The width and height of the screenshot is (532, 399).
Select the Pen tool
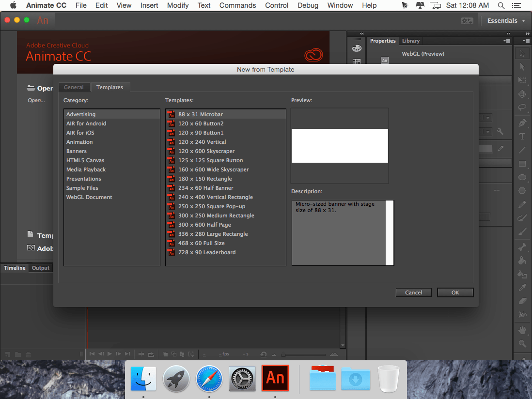click(522, 123)
